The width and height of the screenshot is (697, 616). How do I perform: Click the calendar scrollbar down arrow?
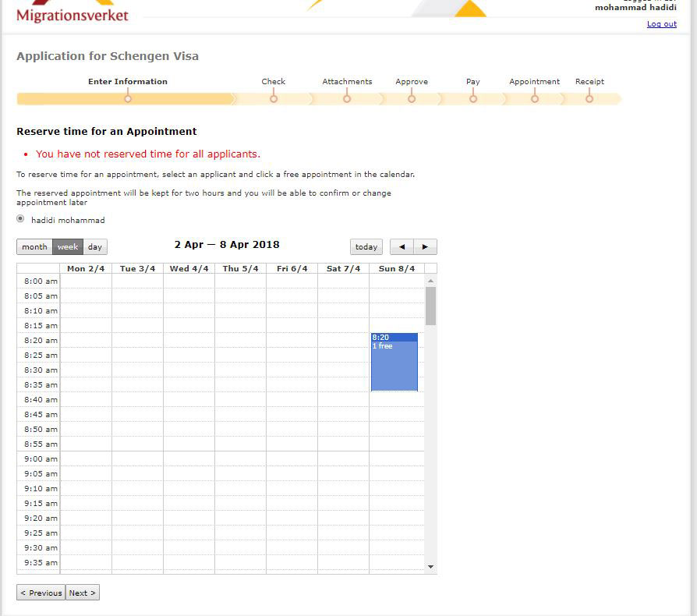point(430,567)
